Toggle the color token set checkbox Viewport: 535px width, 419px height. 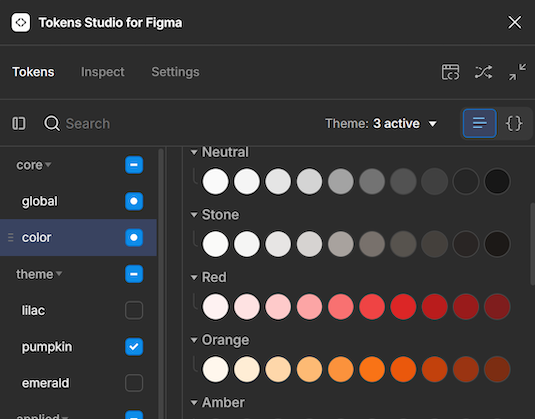[134, 237]
